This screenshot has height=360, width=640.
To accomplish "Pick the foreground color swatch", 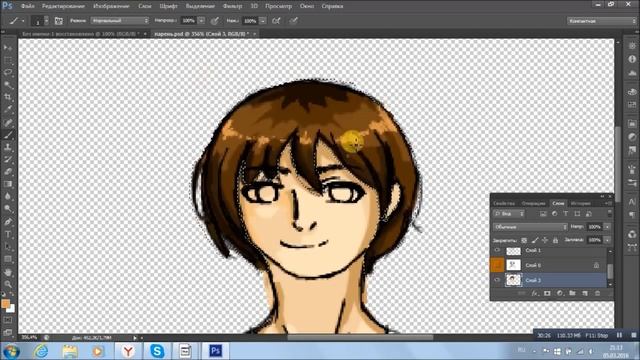I will click(5, 304).
